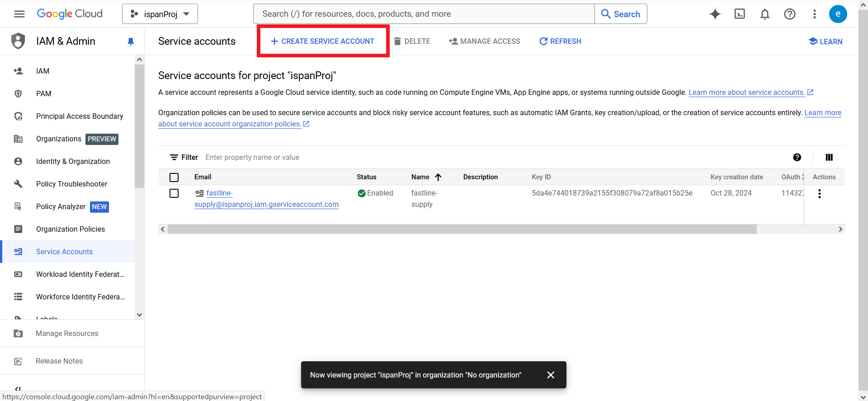This screenshot has height=401, width=868.
Task: Open the top bar three-dot settings menu
Action: coord(815,14)
